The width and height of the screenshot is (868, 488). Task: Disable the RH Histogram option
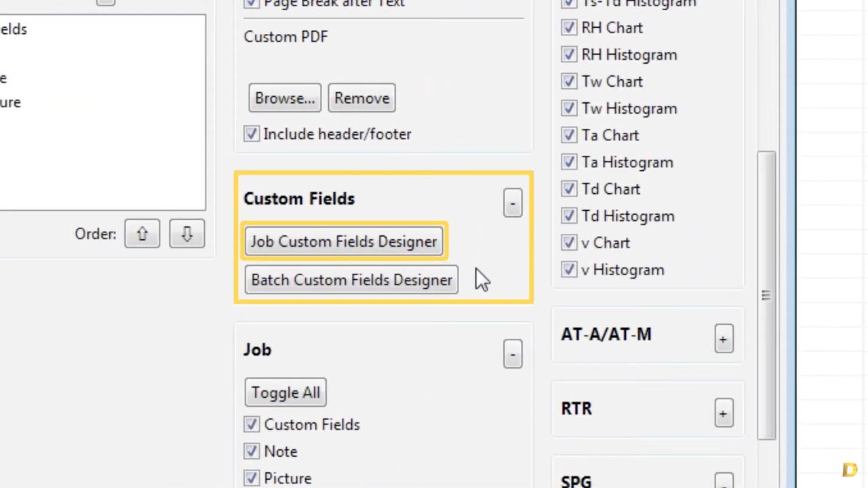point(568,54)
